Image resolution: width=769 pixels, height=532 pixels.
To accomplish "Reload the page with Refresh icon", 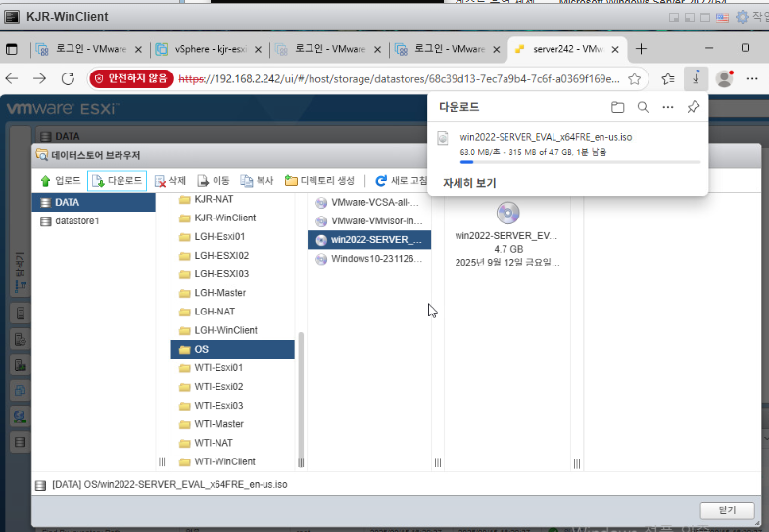I will tap(68, 78).
